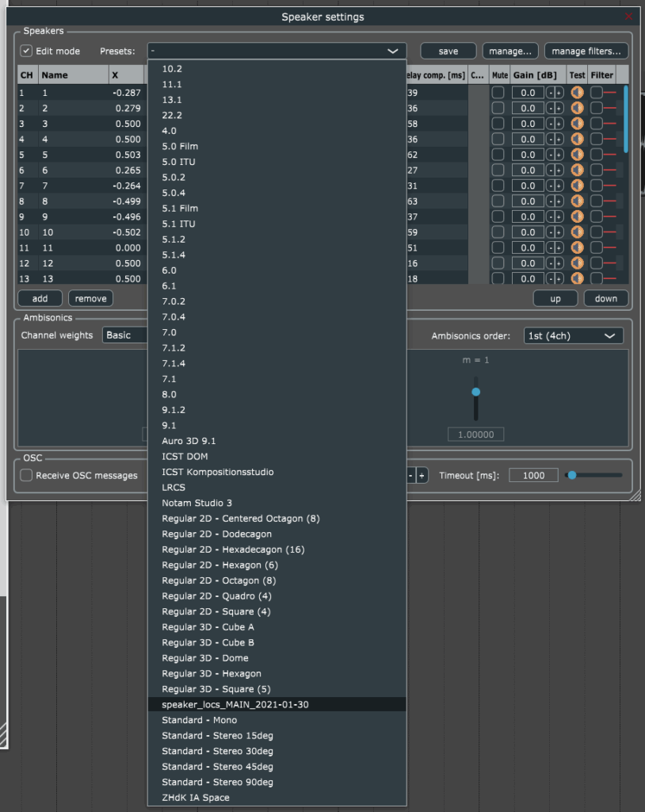Enable Receive OSC messages checkbox
The width and height of the screenshot is (645, 812).
26,475
